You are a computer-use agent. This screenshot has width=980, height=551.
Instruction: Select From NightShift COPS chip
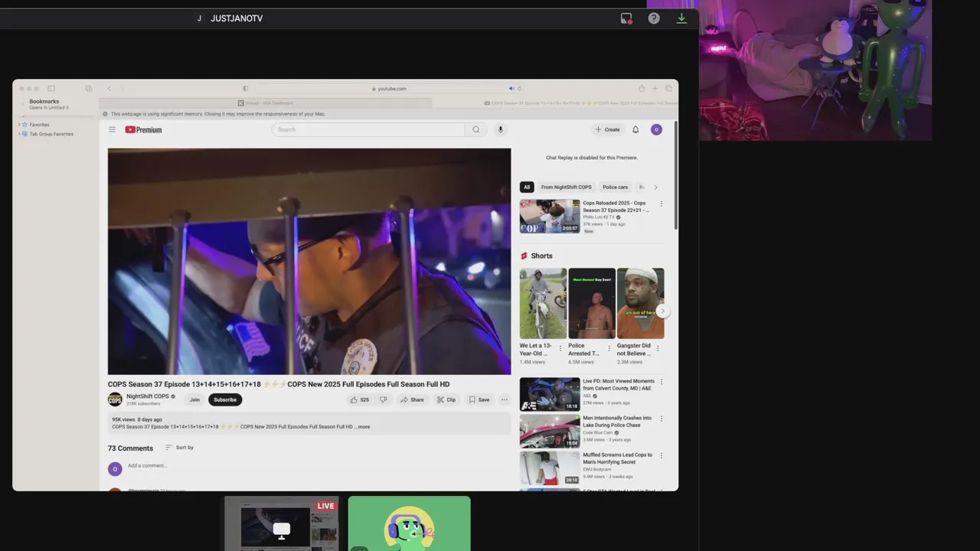(x=567, y=187)
